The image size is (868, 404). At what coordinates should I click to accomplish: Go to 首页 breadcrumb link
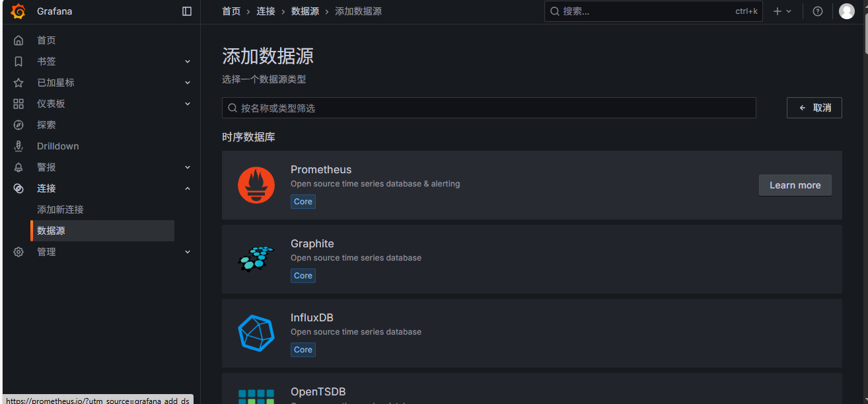(x=231, y=11)
